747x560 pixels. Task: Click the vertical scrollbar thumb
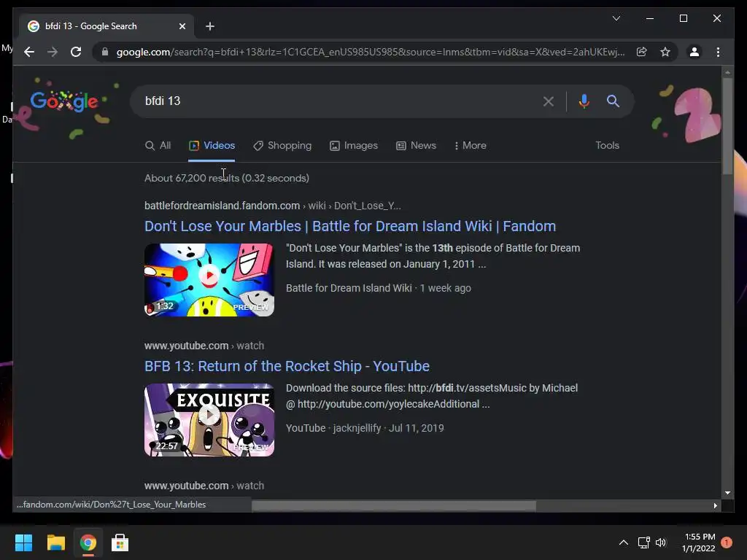[x=727, y=126]
